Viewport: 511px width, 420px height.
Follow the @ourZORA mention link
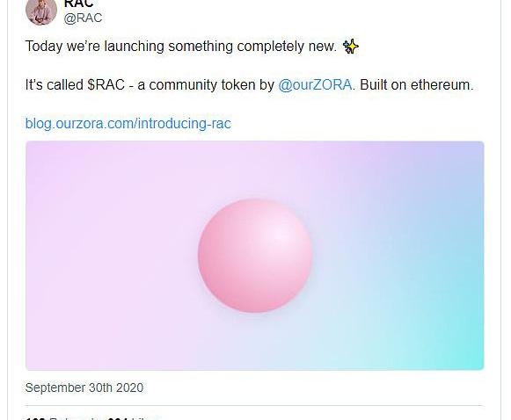pos(315,85)
